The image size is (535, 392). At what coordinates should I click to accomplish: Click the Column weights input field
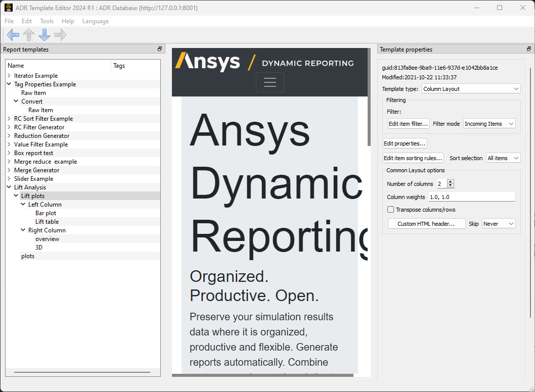[471, 197]
